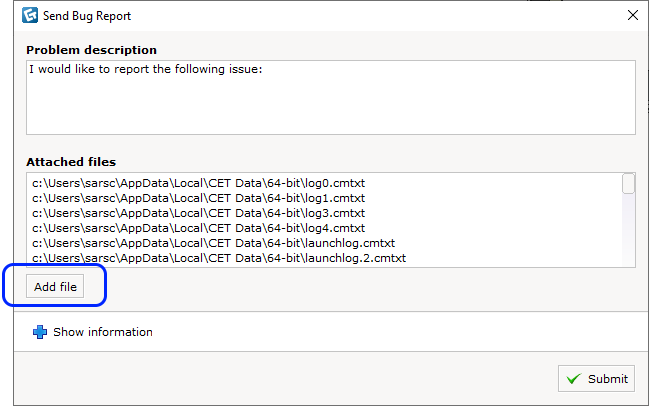Select the log4.cmtxt attached file
Screen dimensions: 649x406
[199, 228]
